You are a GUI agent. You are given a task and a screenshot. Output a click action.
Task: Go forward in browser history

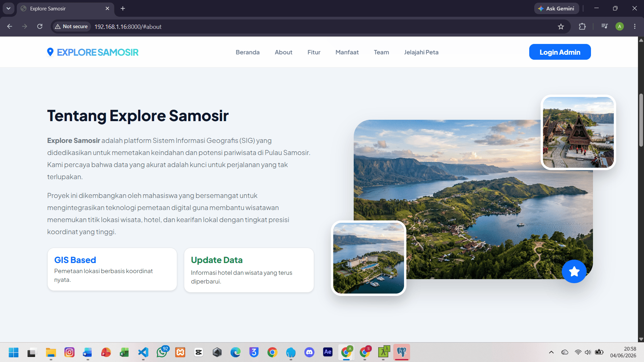[24, 27]
